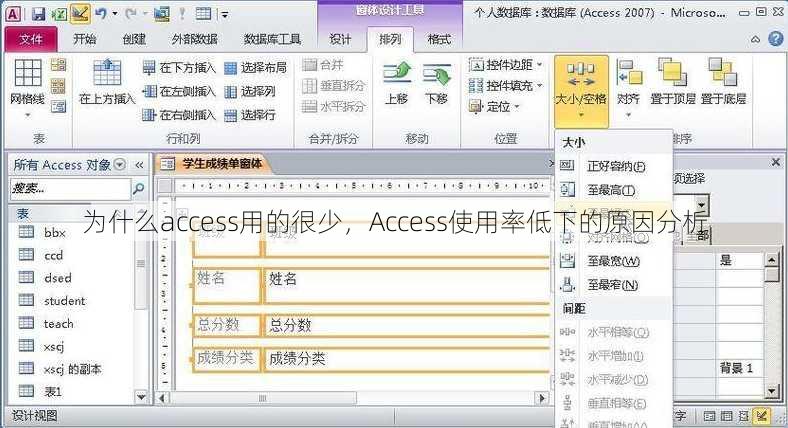Select 至最宽(W) in size menu
The image size is (788, 428).
pos(614,261)
